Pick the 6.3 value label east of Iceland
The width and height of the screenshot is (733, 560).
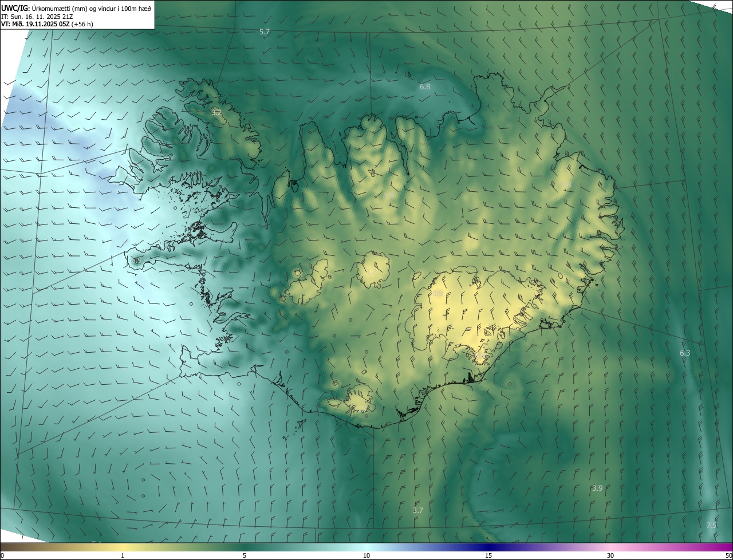tap(685, 353)
